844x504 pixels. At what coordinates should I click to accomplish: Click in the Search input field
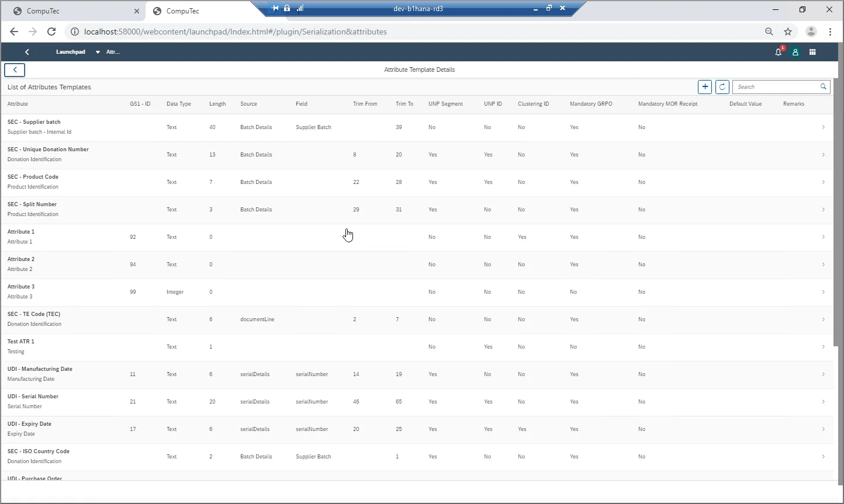pos(776,86)
